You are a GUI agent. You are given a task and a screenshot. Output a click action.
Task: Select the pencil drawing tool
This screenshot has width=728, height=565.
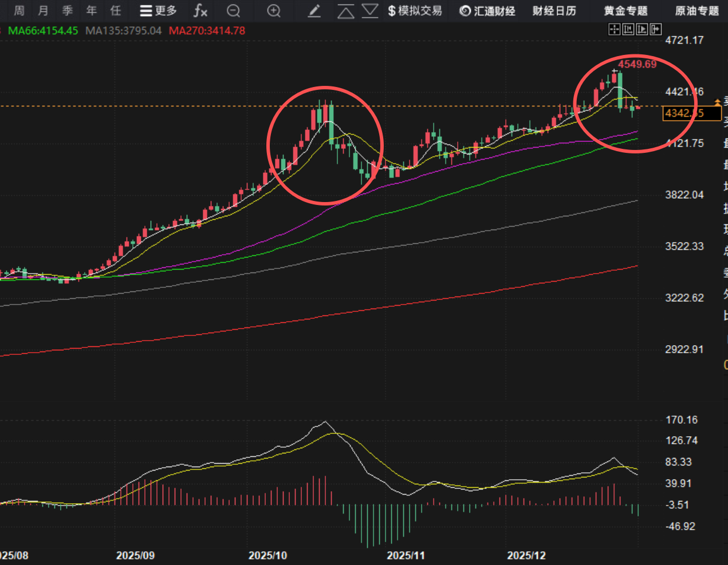coord(314,11)
